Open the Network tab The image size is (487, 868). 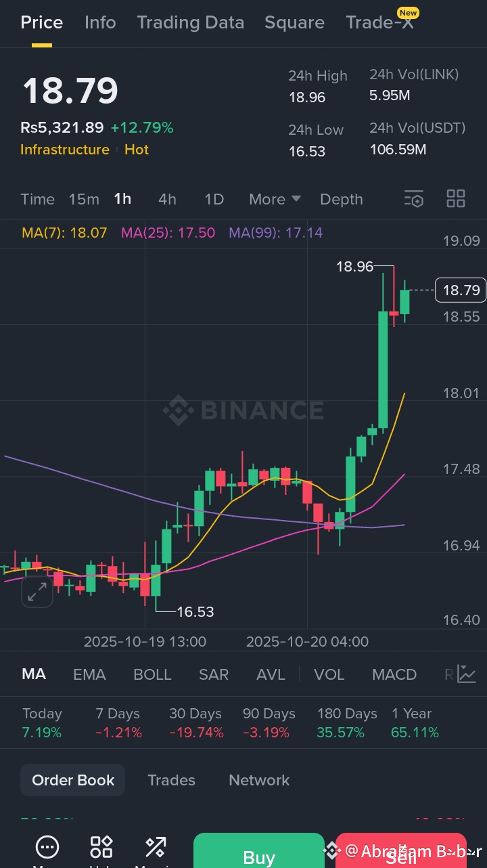(259, 780)
